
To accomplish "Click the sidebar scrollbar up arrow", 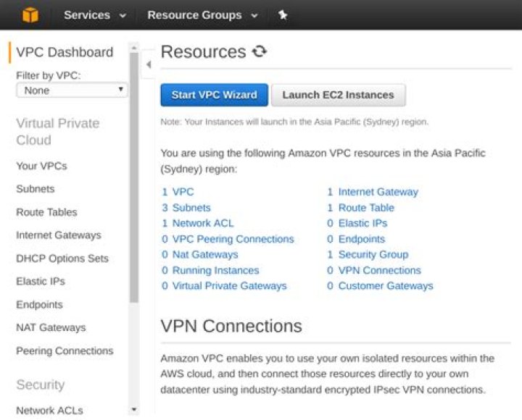I will (x=133, y=48).
